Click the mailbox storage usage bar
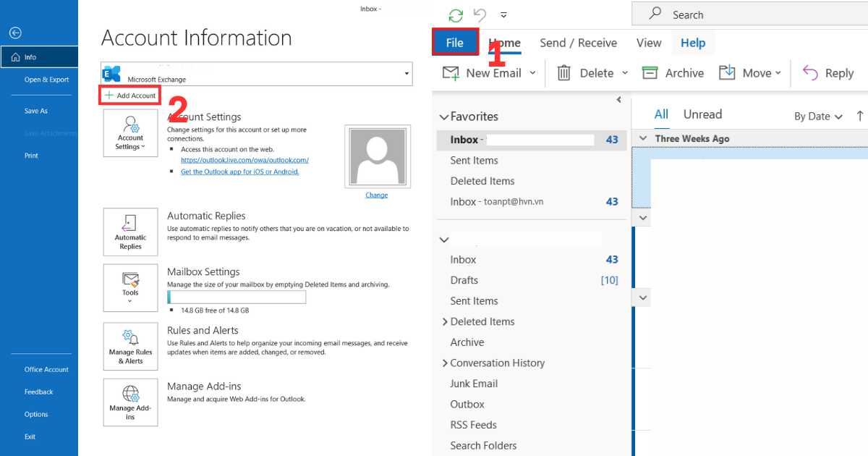The image size is (868, 456). tap(237, 297)
